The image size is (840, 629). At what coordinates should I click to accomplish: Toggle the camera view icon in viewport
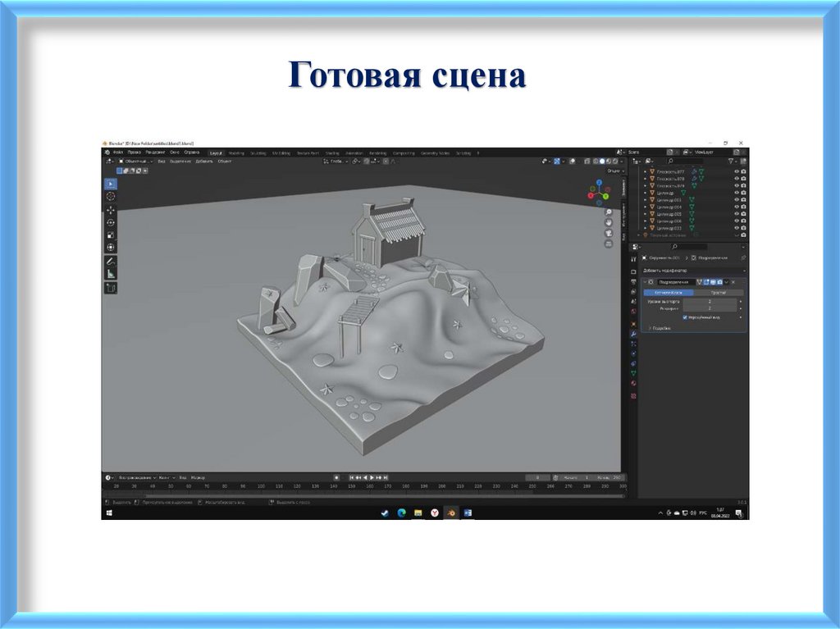point(609,233)
